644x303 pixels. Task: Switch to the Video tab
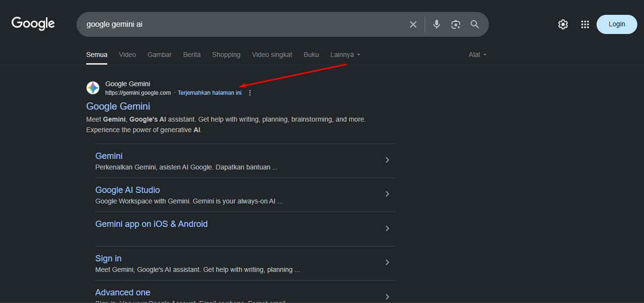tap(127, 55)
